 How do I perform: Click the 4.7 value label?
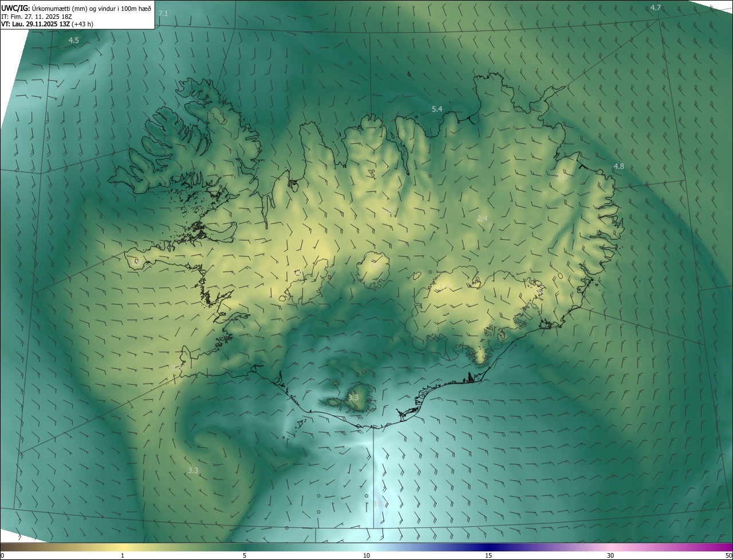656,7
